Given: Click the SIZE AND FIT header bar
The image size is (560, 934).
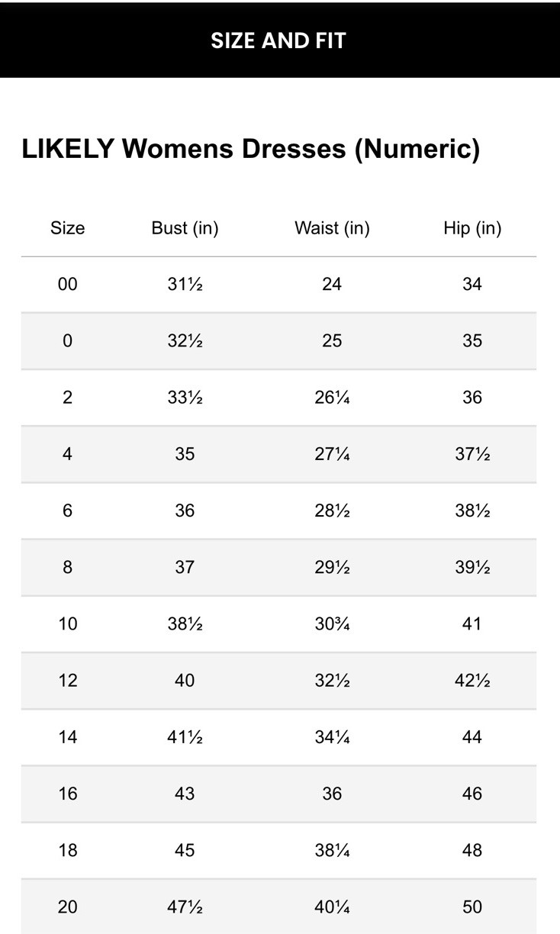Looking at the screenshot, I should pyautogui.click(x=279, y=40).
